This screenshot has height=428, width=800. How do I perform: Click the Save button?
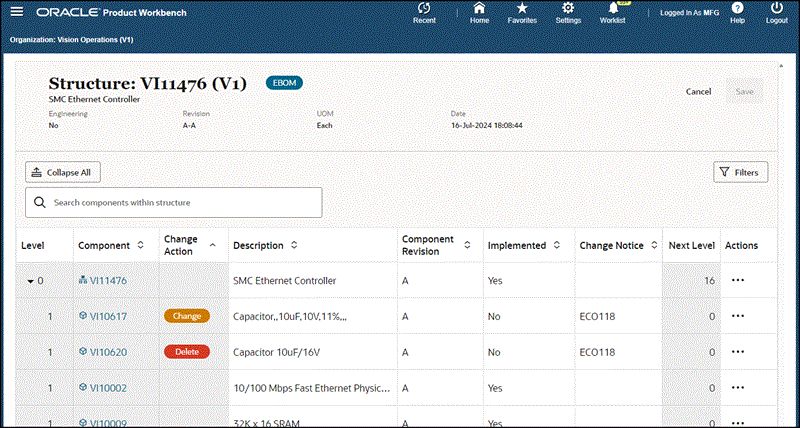tap(744, 92)
